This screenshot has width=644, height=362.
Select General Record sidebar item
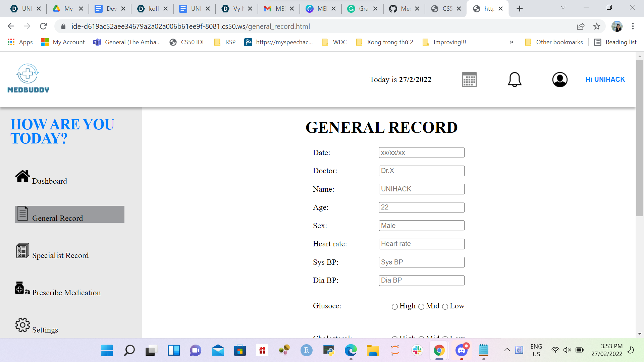tap(70, 215)
